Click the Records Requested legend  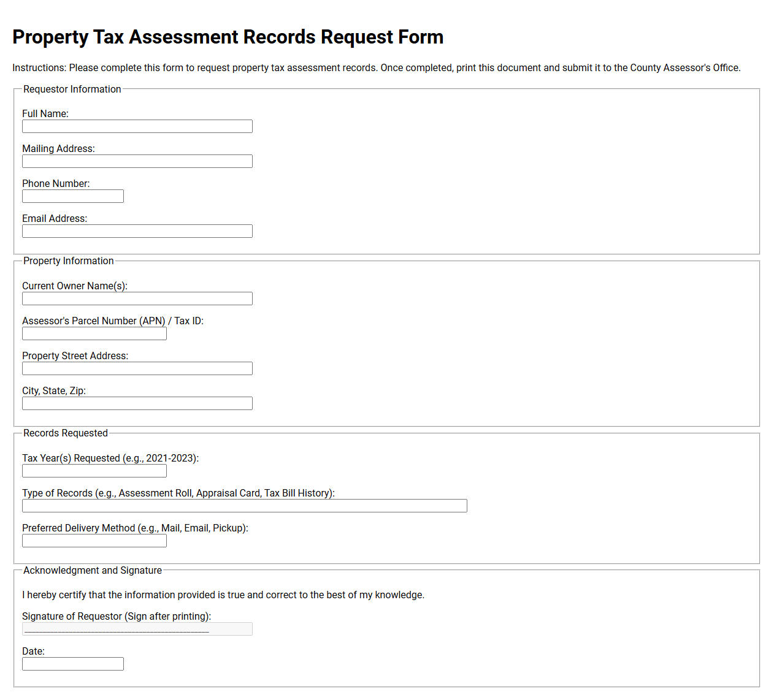66,433
